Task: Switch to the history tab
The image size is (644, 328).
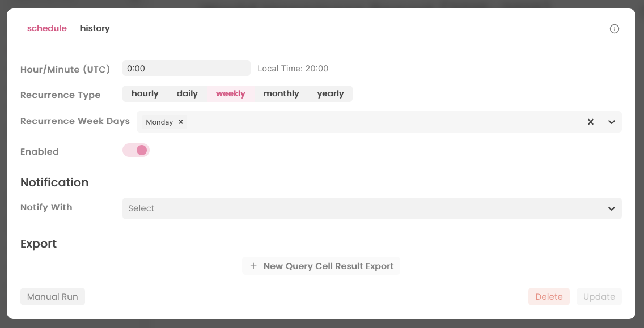Action: [x=95, y=28]
